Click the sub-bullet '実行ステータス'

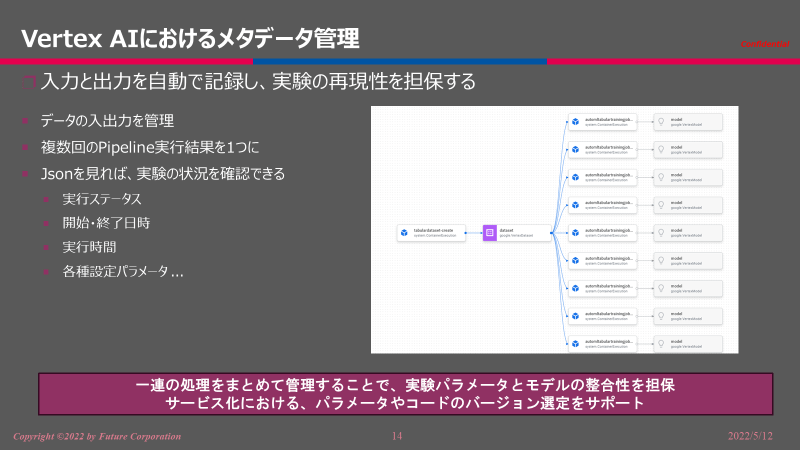102,199
